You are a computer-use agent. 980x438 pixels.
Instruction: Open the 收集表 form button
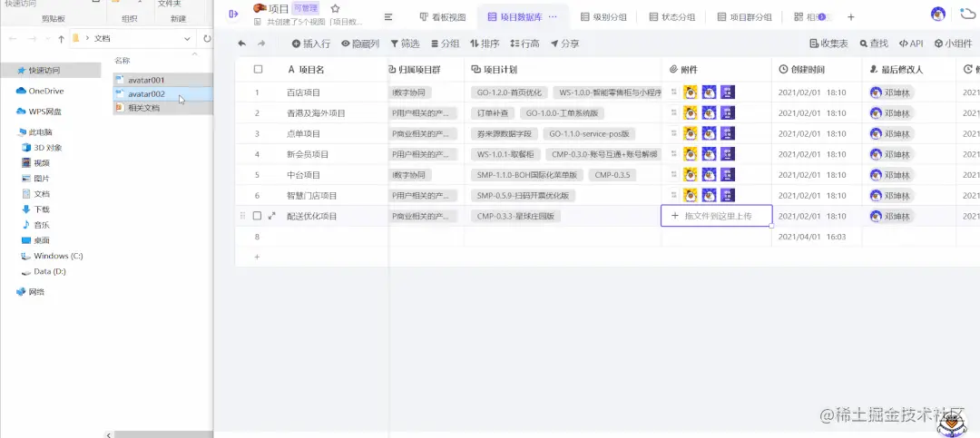828,44
